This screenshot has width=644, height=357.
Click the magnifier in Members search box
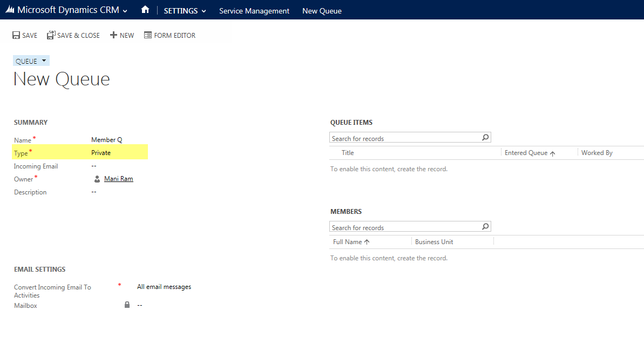click(x=485, y=226)
